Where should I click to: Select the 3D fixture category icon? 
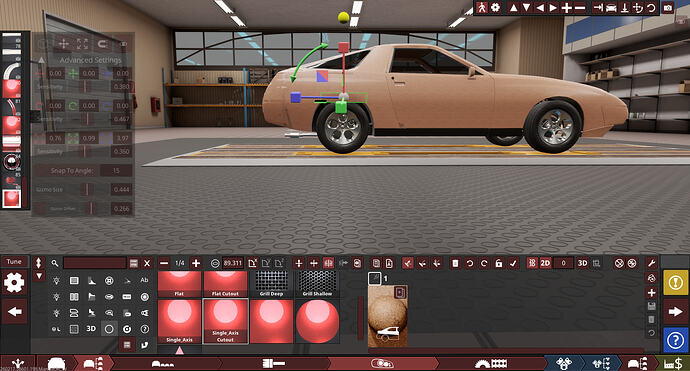tap(91, 329)
